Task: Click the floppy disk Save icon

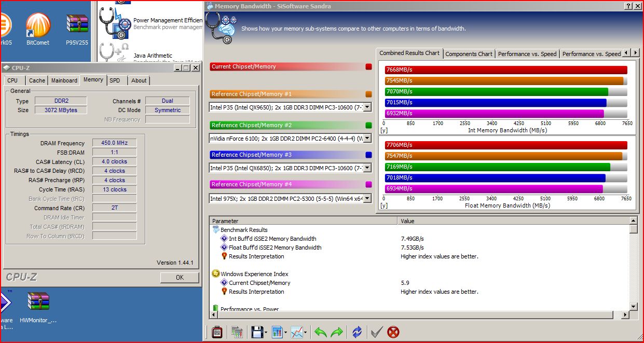Action: pos(257,332)
